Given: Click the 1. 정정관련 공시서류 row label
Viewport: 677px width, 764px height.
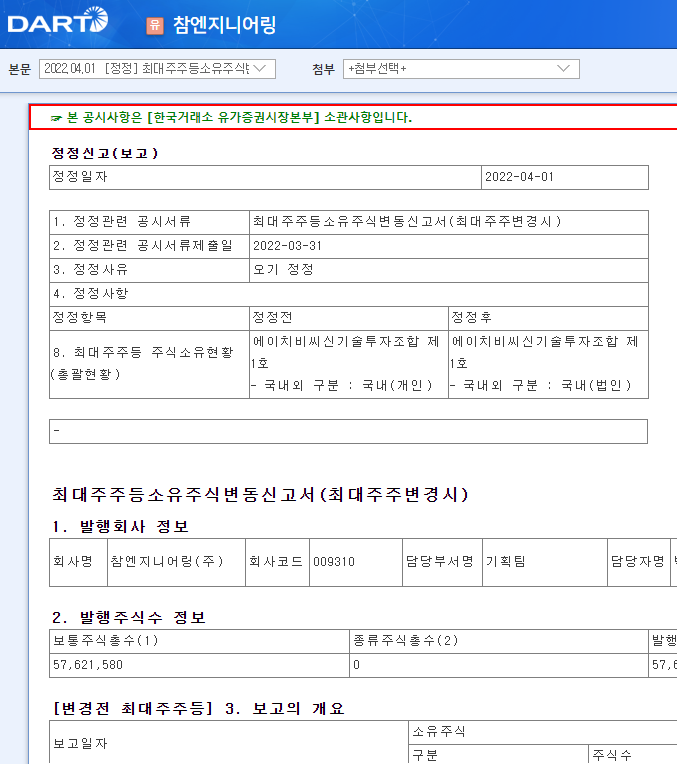Looking at the screenshot, I should pos(149,222).
